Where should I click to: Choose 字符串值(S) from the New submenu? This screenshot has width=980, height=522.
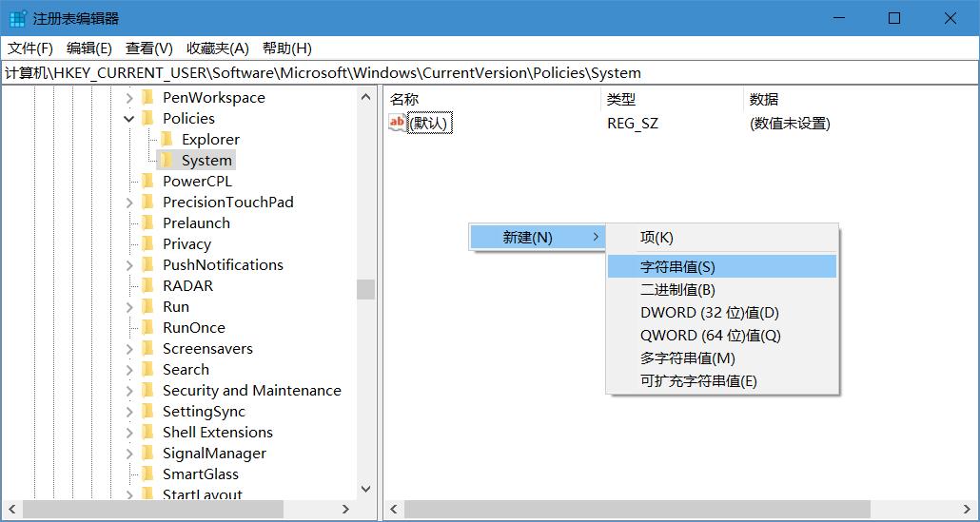click(x=677, y=267)
